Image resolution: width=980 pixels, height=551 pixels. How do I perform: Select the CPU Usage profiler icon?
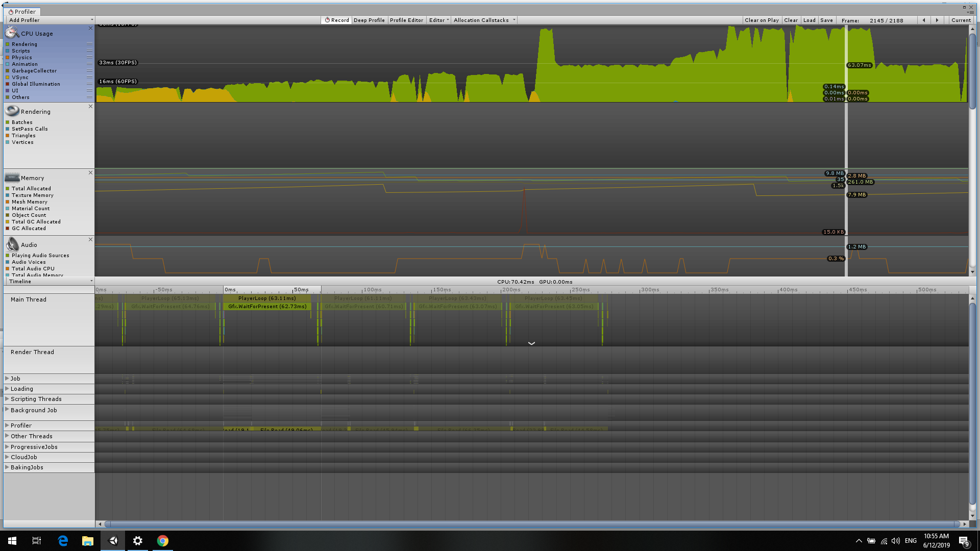(x=12, y=33)
